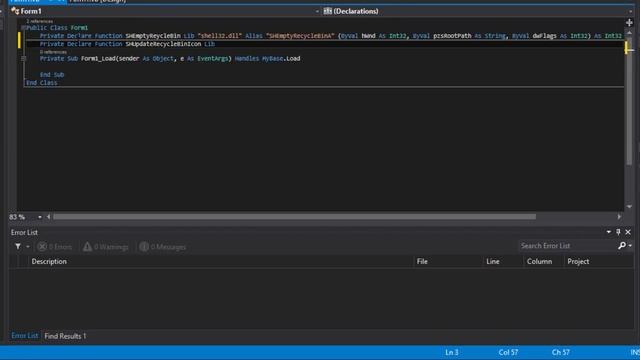Sort by the Project column
640x360 pixels.
point(598,261)
